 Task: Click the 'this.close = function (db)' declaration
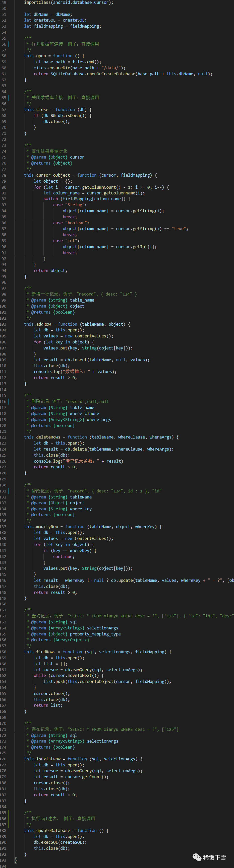[58, 110]
